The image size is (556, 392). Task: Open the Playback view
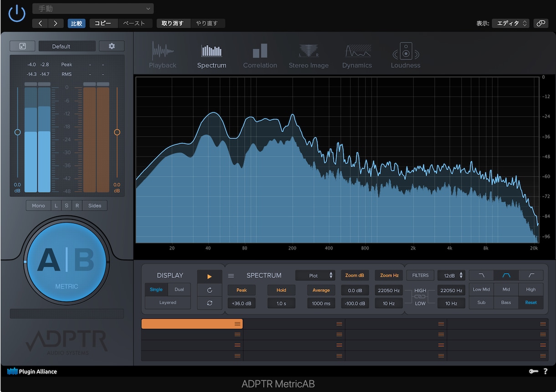[x=163, y=55]
